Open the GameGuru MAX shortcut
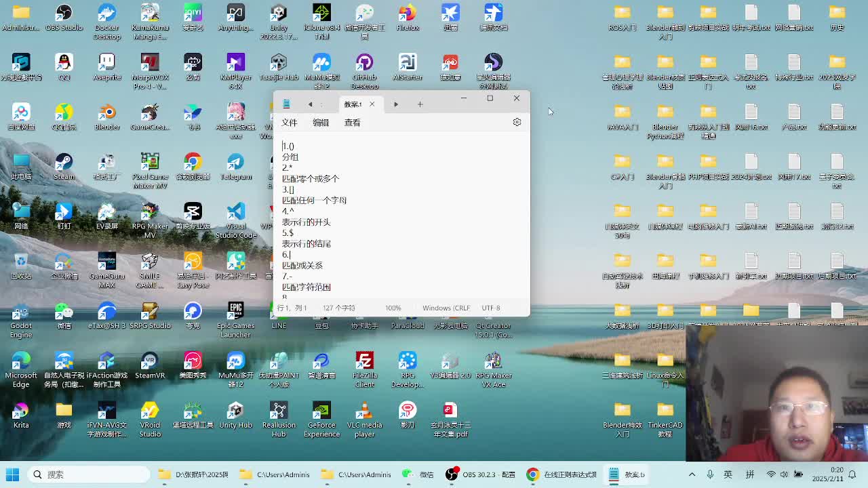The width and height of the screenshot is (868, 488). coord(106,270)
